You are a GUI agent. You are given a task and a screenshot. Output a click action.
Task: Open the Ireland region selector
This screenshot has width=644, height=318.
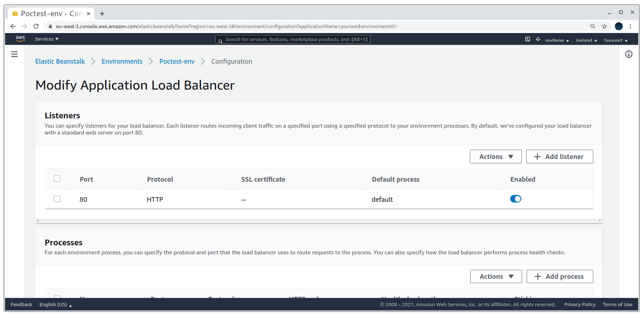(x=586, y=40)
